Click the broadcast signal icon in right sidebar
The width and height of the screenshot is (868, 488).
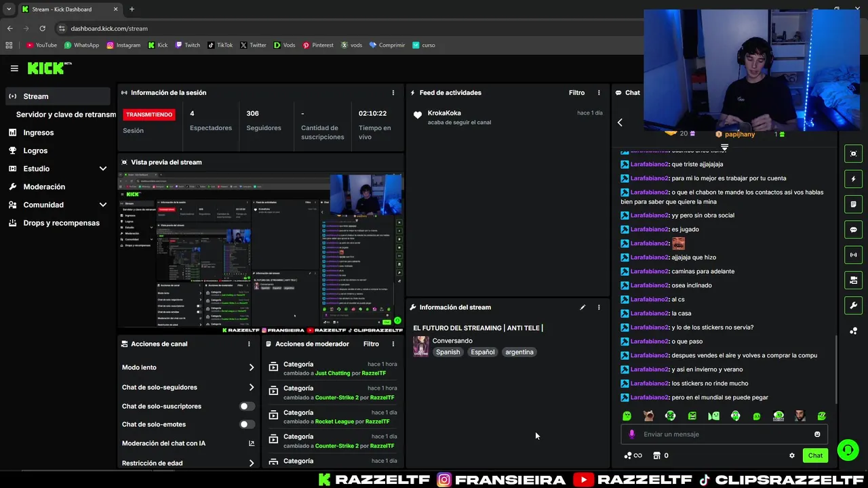[x=854, y=255]
